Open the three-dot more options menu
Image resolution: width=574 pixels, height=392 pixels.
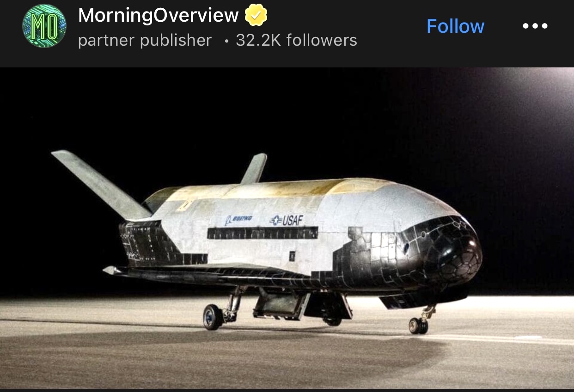[x=535, y=26]
